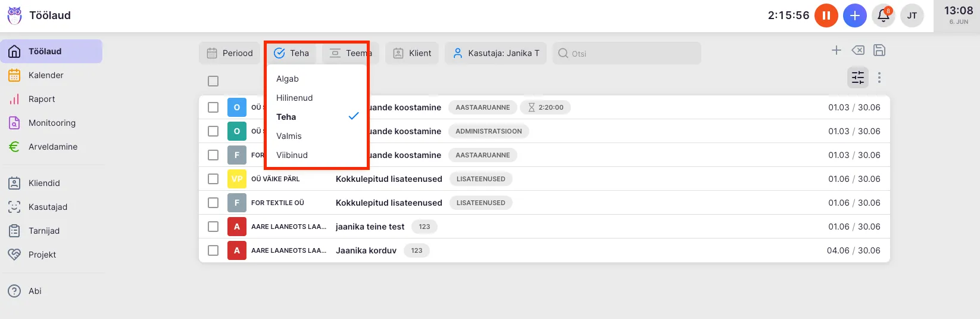Image resolution: width=980 pixels, height=319 pixels.
Task: Pause the running timer
Action: (x=826, y=16)
